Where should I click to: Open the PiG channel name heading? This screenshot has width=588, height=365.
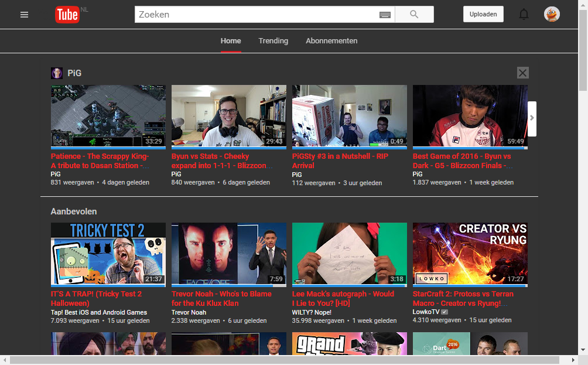74,73
